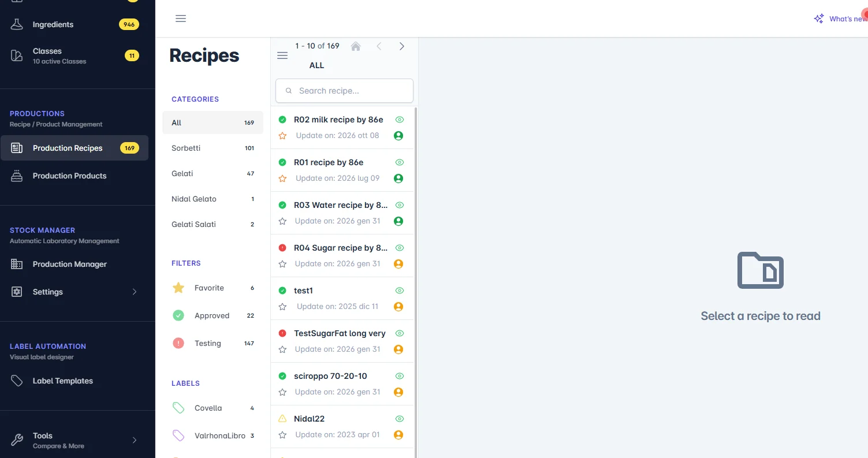
Task: Star the test1 recipe
Action: tap(282, 307)
